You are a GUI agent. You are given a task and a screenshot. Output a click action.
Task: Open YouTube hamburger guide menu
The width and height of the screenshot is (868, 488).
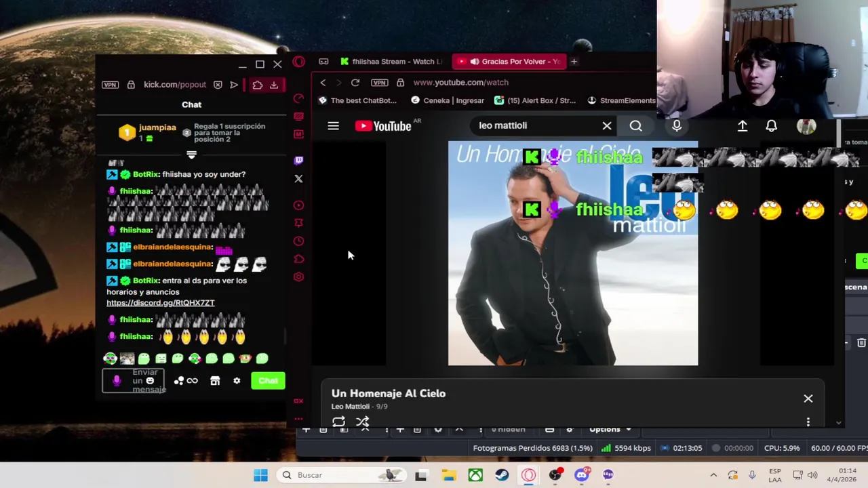[333, 126]
